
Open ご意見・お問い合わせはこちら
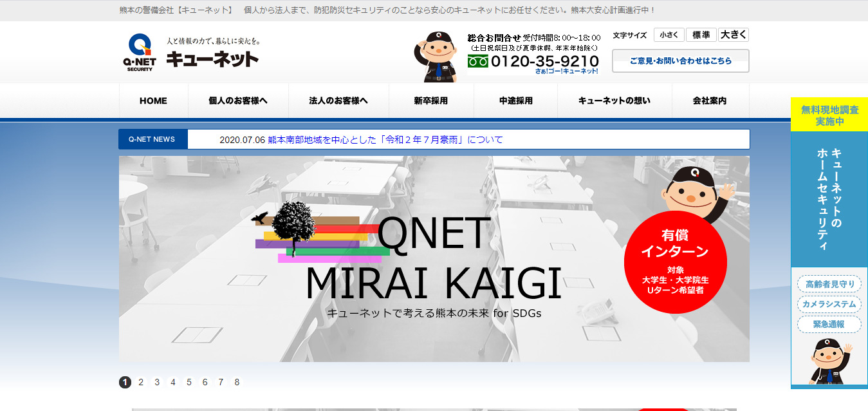click(x=680, y=61)
